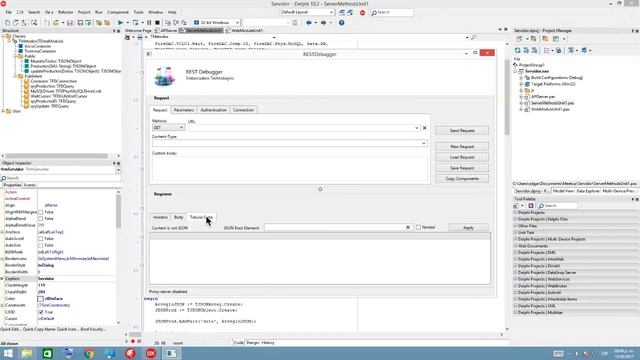The image size is (640, 360).
Task: Open the green Excel-like app in the taskbar
Action: click(47, 353)
